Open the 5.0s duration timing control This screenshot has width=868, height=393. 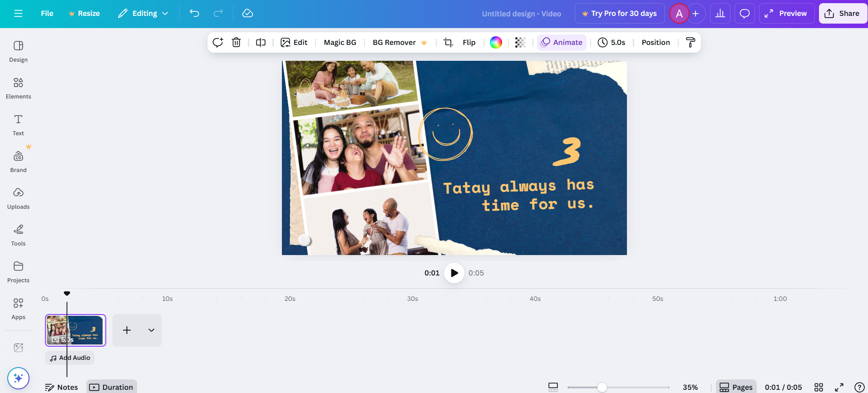click(612, 42)
